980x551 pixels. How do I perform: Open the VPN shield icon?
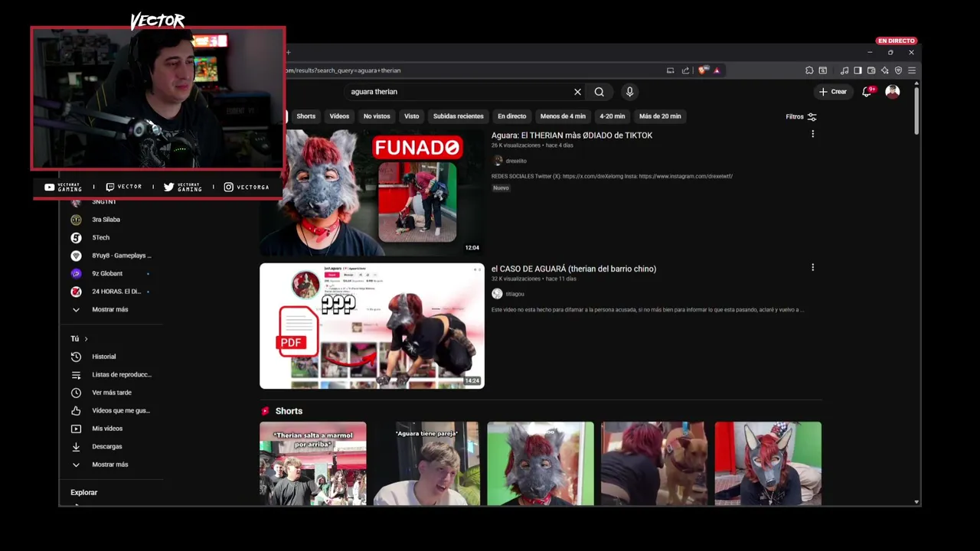coord(899,70)
